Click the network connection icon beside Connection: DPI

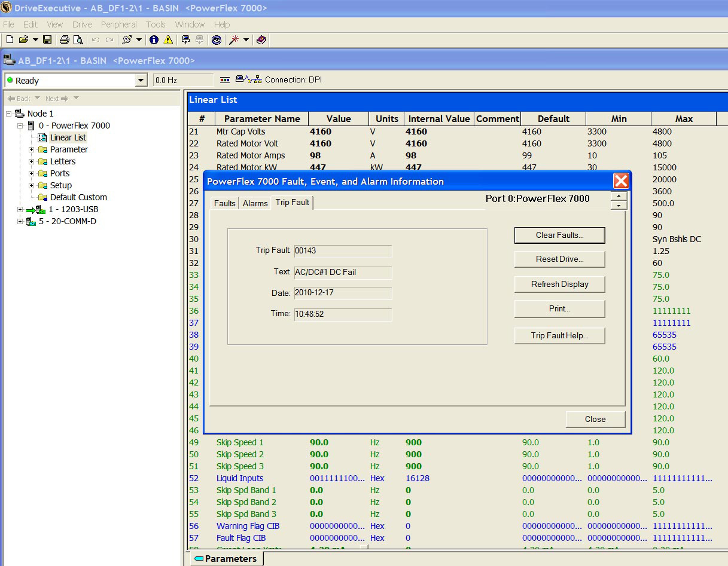point(249,79)
